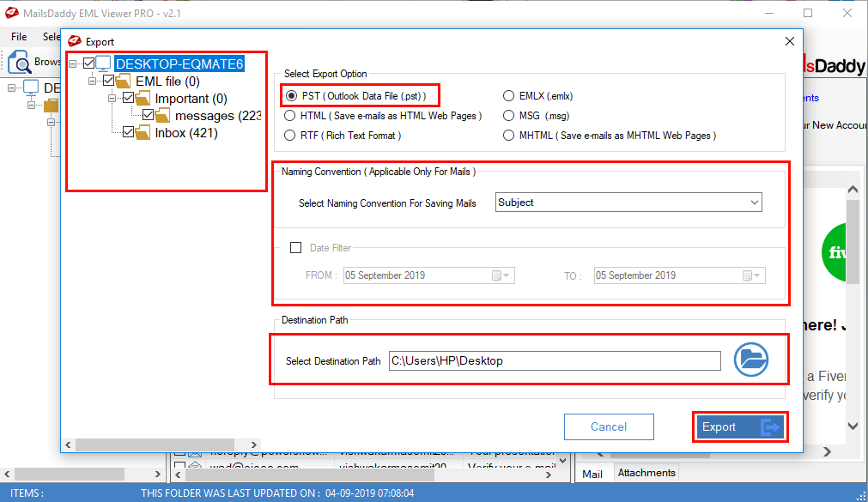
Task: Click export tree horizontal scrollbar thumb
Action: (x=155, y=445)
